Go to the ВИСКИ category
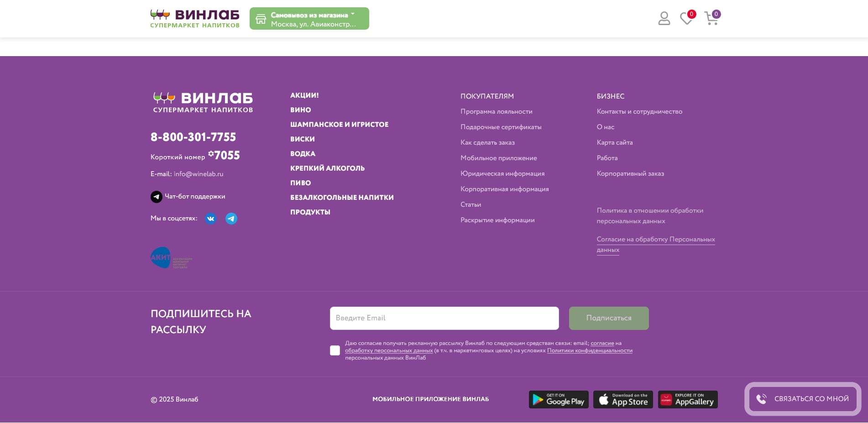The width and height of the screenshot is (868, 423). coord(302,139)
